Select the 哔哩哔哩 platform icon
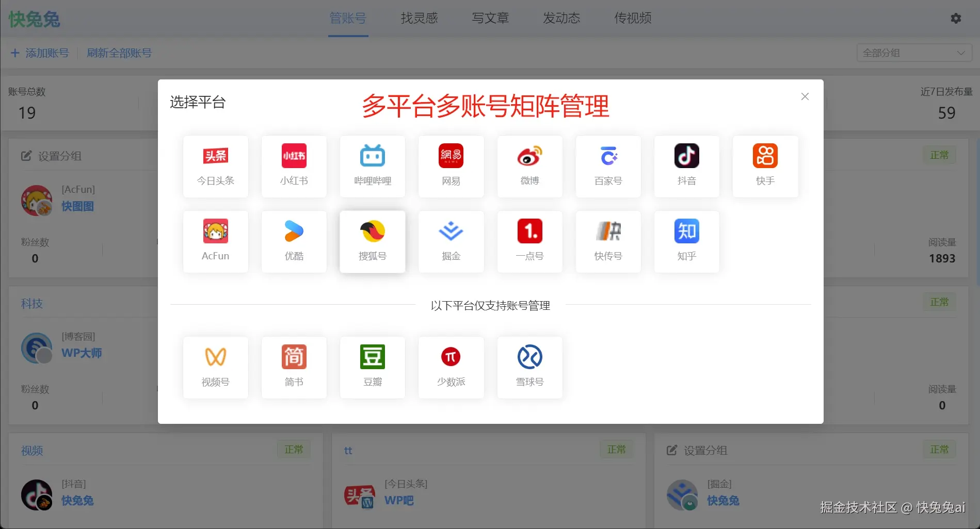 click(x=372, y=166)
